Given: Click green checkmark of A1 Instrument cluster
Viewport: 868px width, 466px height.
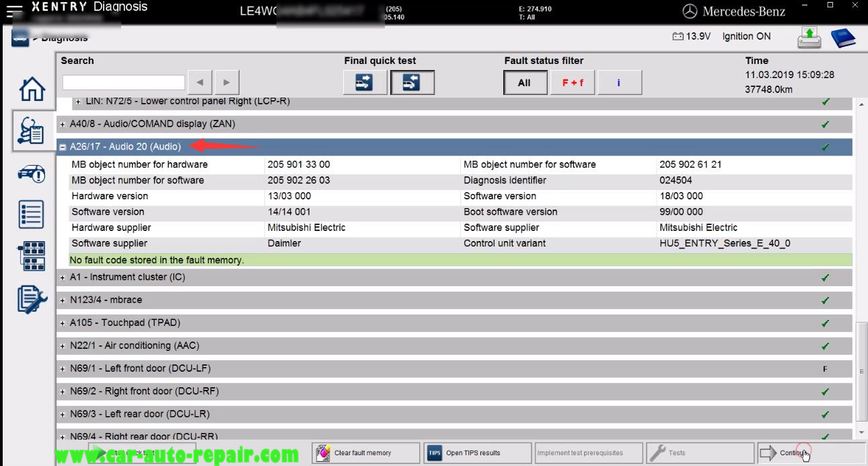Looking at the screenshot, I should click(825, 277).
